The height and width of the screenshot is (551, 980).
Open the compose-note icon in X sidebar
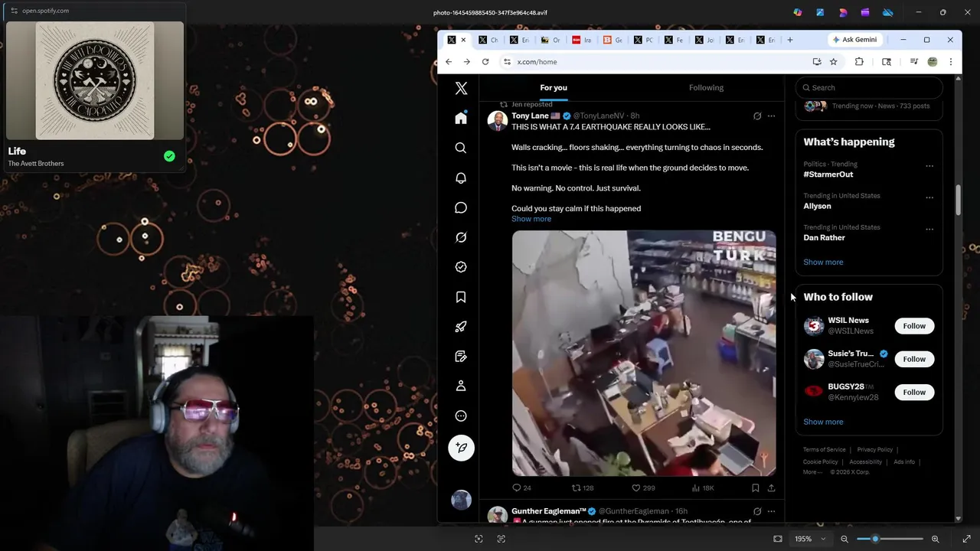coord(461,357)
